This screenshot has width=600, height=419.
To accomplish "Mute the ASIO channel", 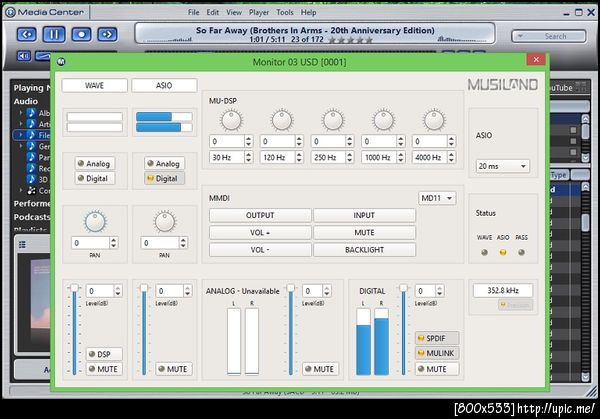I will pyautogui.click(x=174, y=369).
